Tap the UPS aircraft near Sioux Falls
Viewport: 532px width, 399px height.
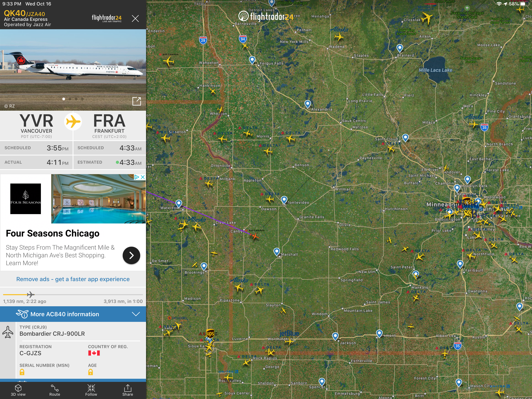(x=210, y=334)
